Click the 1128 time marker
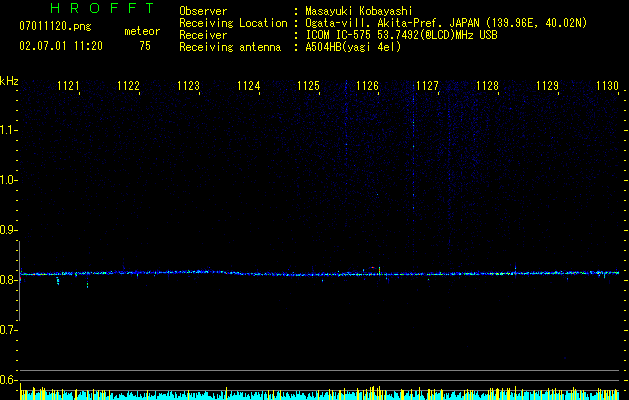The height and width of the screenshot is (400, 629). point(487,86)
